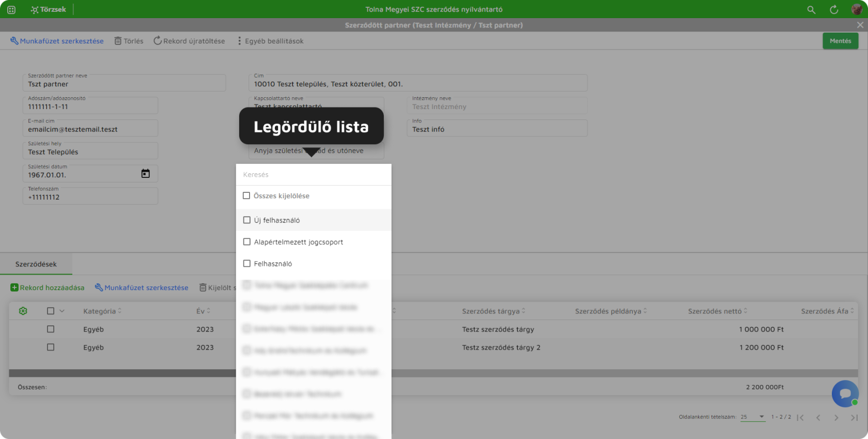Viewport: 868px width, 439px height.
Task: Expand chevron next to header checkbox
Action: tap(62, 311)
